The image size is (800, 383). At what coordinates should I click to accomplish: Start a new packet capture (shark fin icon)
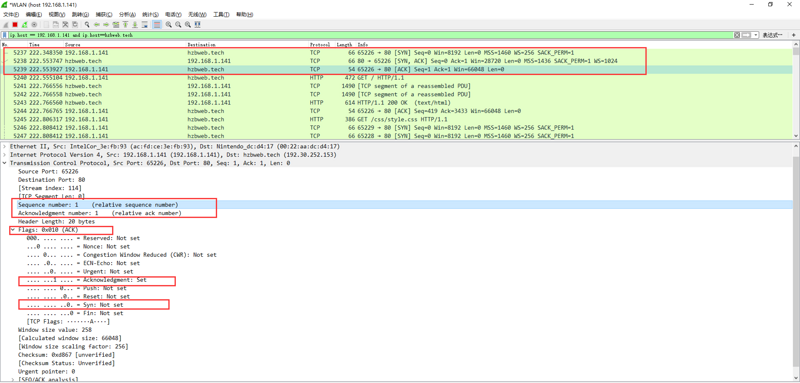tap(6, 25)
